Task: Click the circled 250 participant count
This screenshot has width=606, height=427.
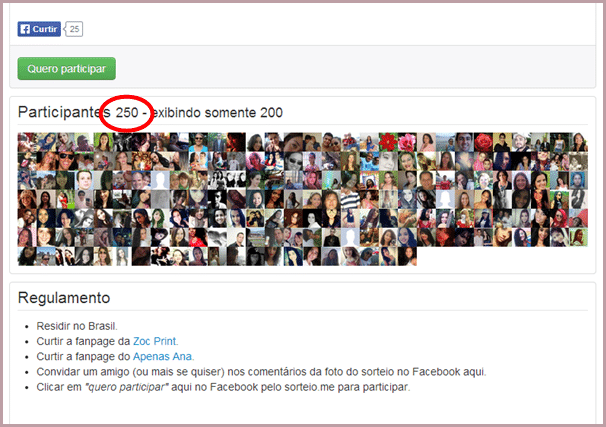Action: click(x=127, y=112)
